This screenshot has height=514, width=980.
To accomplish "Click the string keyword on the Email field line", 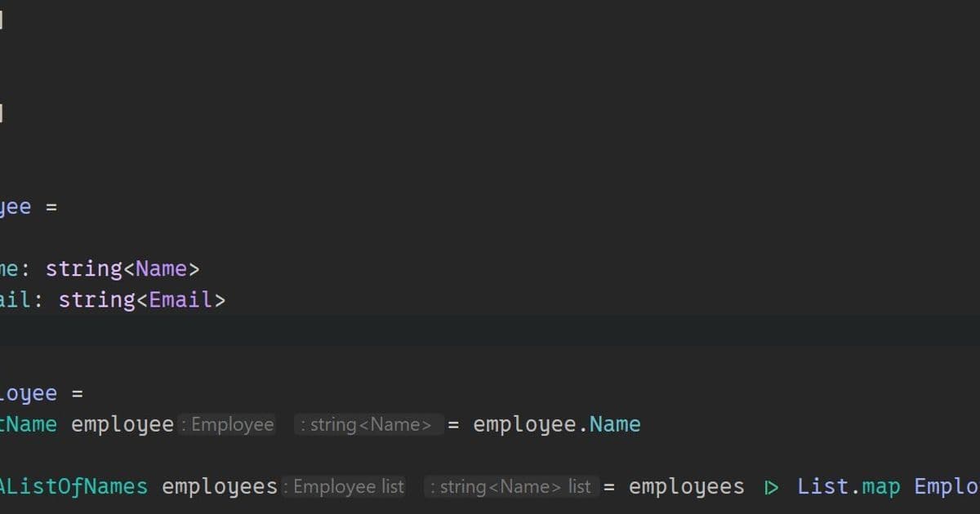I will (x=98, y=299).
